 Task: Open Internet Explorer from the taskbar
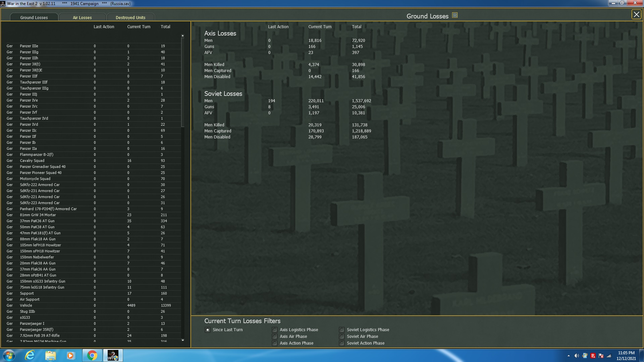coord(30,355)
